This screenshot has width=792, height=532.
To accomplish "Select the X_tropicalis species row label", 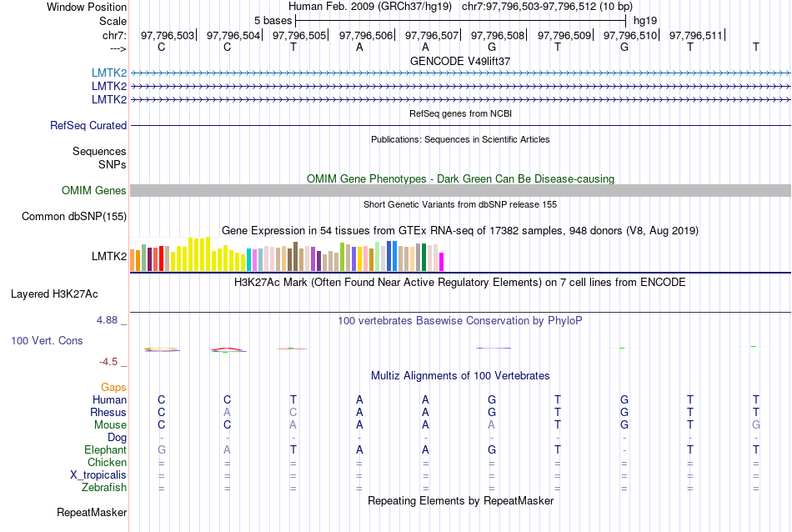I will click(x=98, y=475).
